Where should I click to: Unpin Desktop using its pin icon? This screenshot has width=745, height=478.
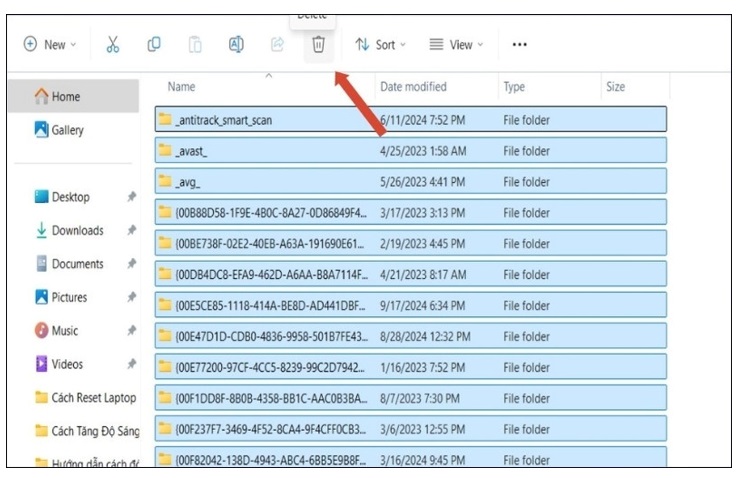tap(131, 198)
